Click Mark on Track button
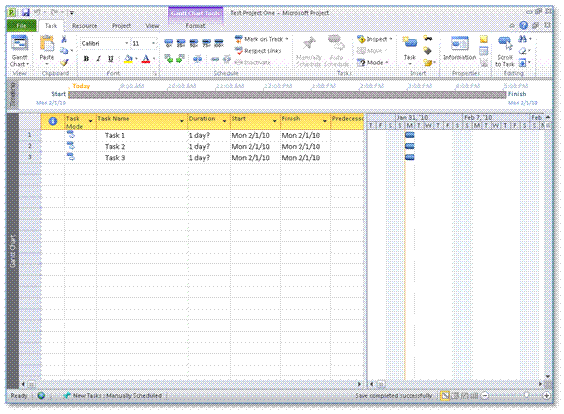The image size is (564, 414). click(261, 39)
